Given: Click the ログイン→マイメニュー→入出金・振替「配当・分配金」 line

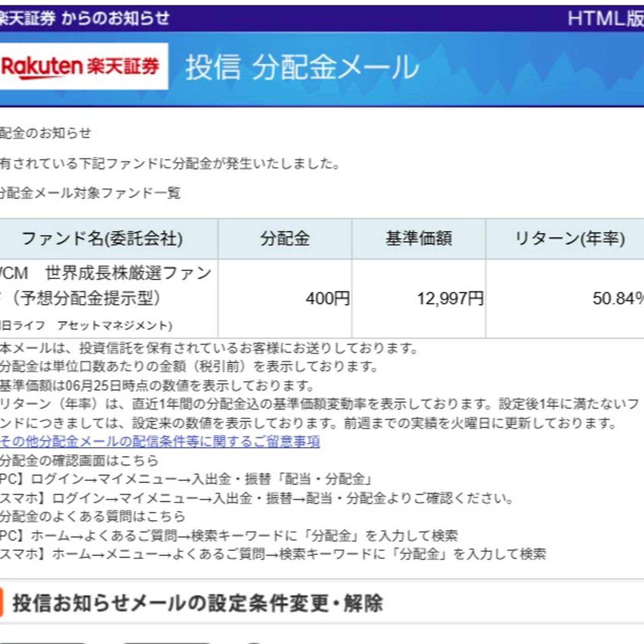Looking at the screenshot, I should point(186,479).
